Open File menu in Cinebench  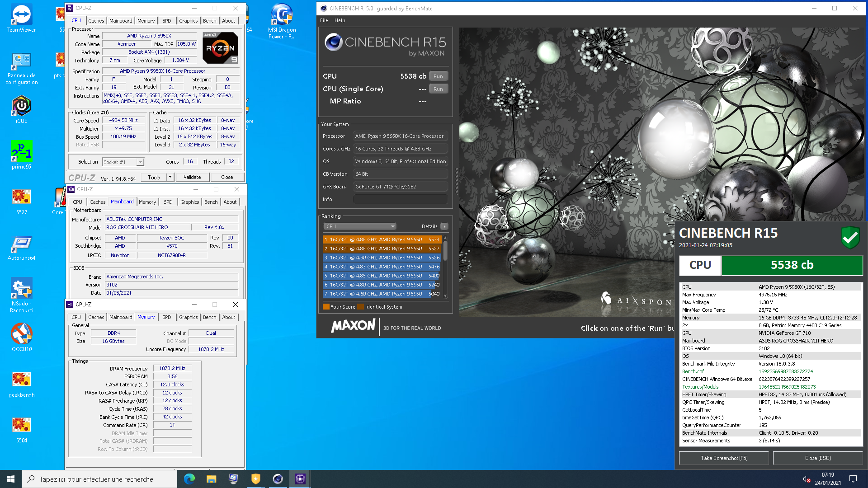(x=324, y=20)
